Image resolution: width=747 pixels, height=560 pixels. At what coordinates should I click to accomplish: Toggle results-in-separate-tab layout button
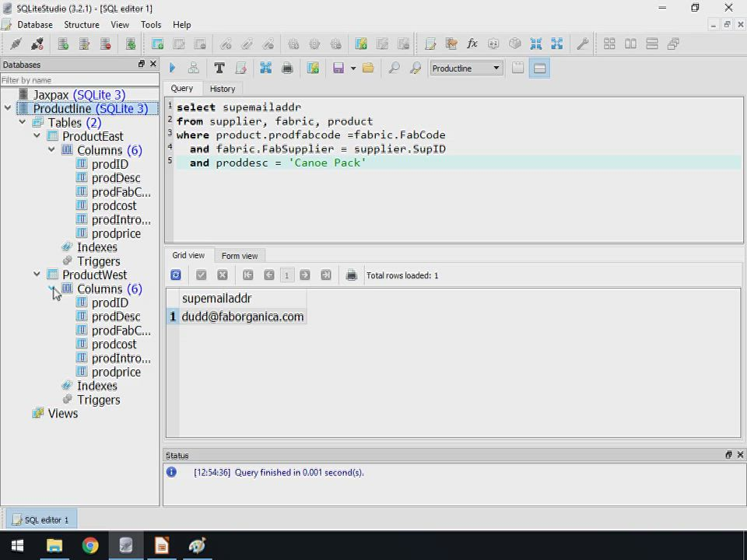point(518,68)
